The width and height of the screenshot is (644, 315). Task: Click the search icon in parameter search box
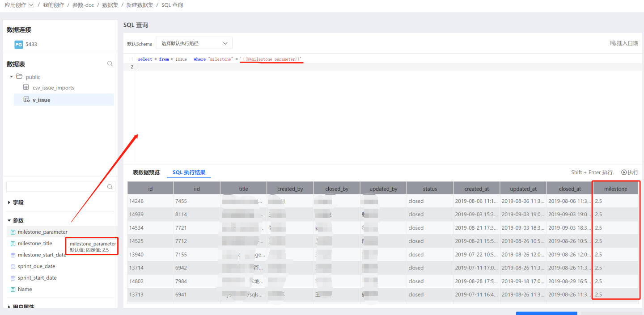pyautogui.click(x=110, y=187)
